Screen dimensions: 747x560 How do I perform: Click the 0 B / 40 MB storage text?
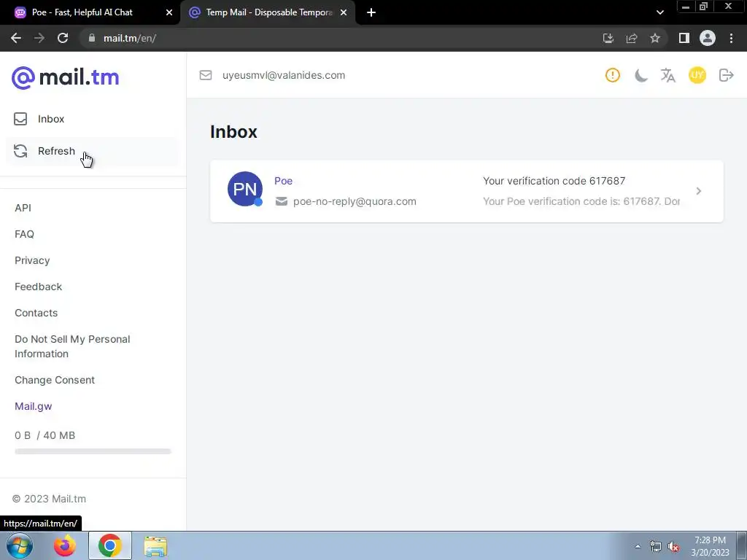coord(44,435)
